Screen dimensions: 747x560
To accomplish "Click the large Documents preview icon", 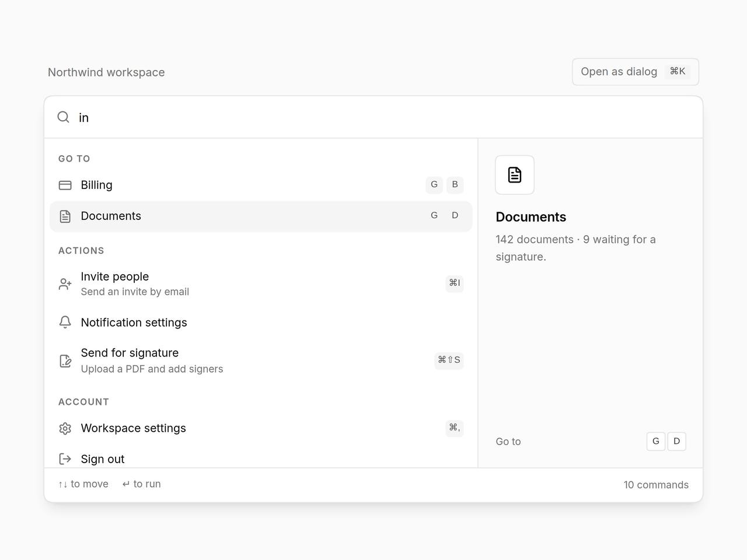I will point(515,175).
